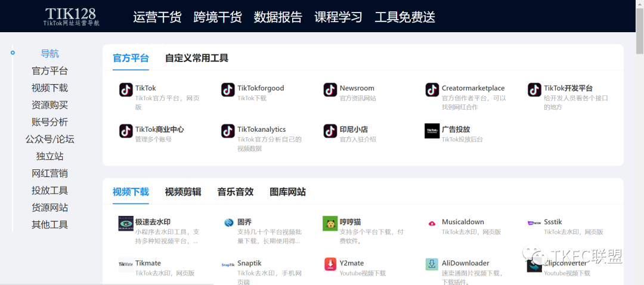Viewport: 644px width, 285px height.
Task: Click the Clipconverter icon
Action: 534,266
